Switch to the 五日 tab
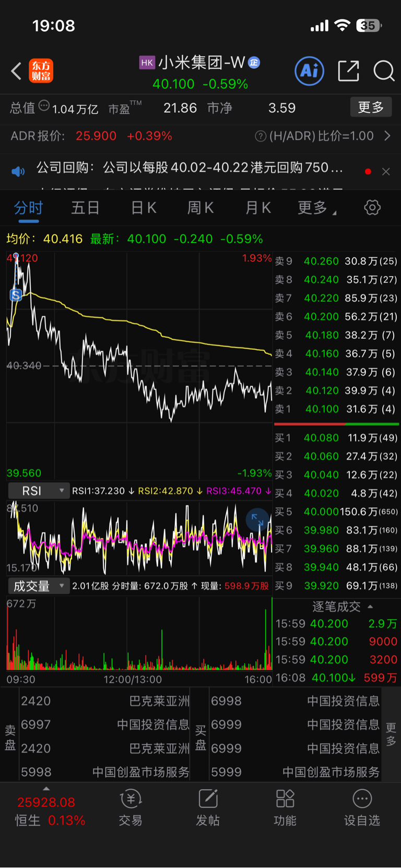 85,208
